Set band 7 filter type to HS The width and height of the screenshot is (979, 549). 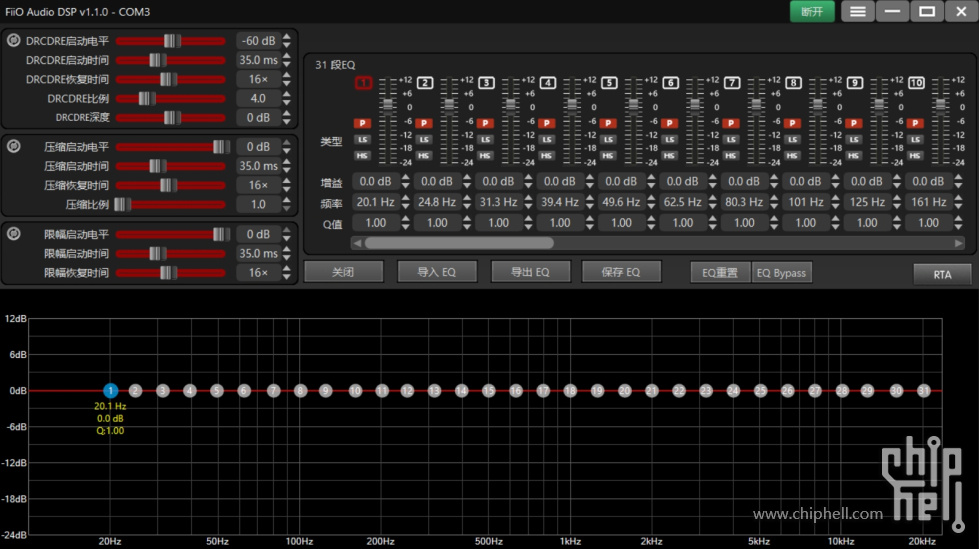(x=732, y=155)
